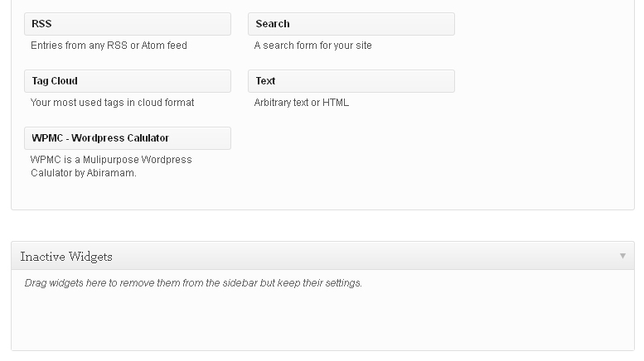This screenshot has height=361, width=644.
Task: Click the gap between widget panels
Action: tap(322, 225)
